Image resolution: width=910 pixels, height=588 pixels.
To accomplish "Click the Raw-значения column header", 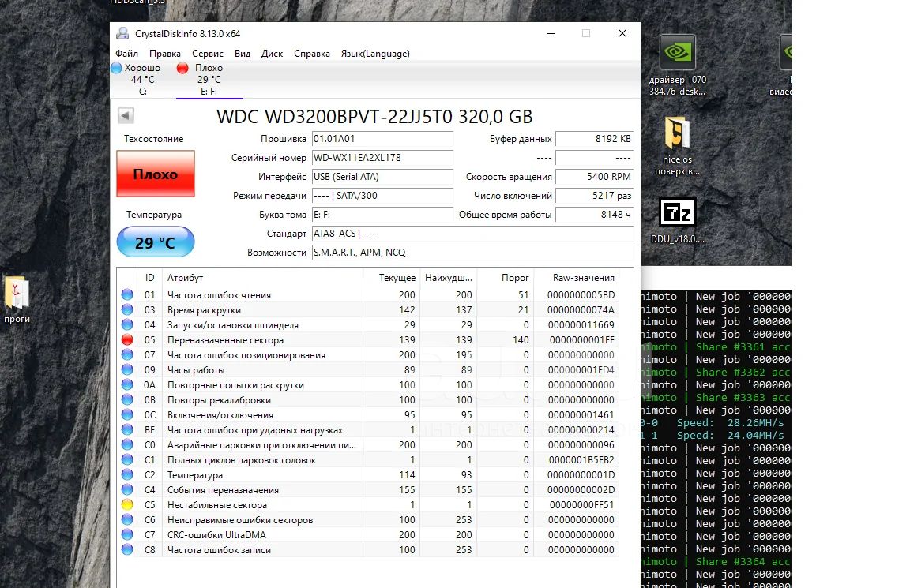I will tap(577, 278).
